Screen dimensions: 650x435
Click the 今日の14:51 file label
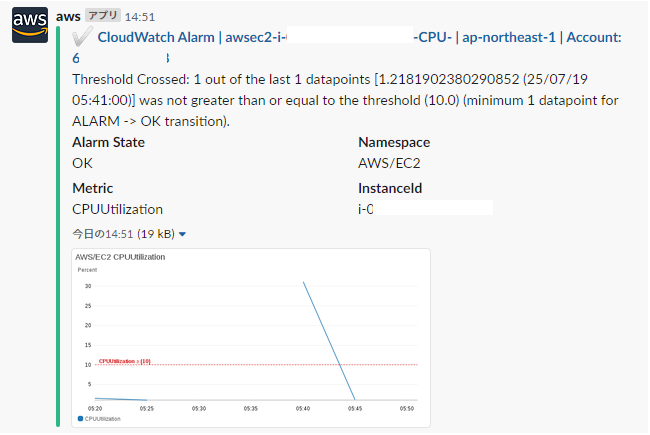click(x=103, y=234)
